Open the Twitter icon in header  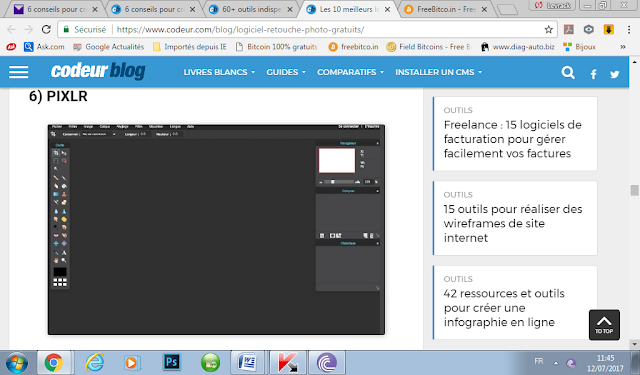pyautogui.click(x=614, y=74)
